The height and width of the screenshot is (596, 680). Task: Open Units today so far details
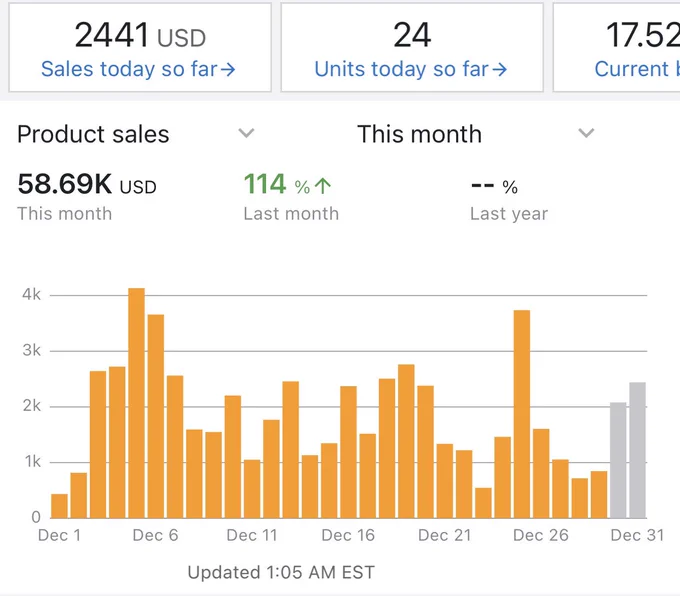[x=410, y=69]
